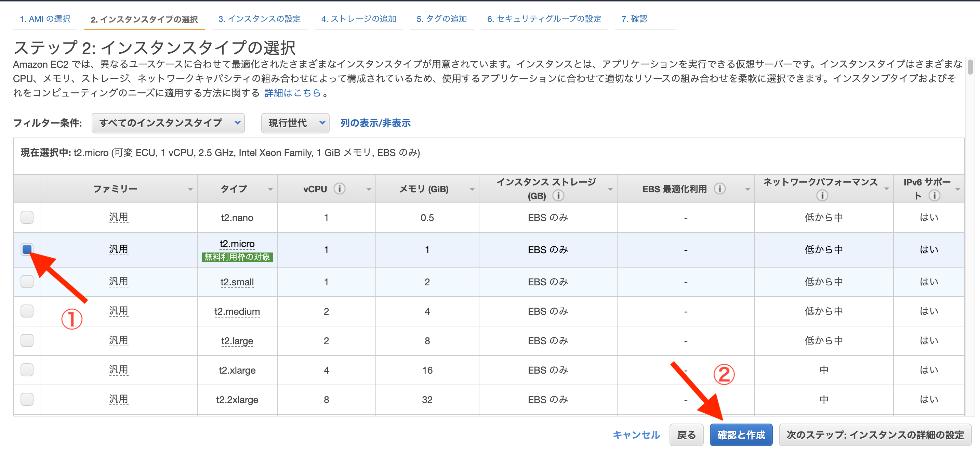Image resolution: width=980 pixels, height=453 pixels.
Task: Select the t2.xlarge row checkbox
Action: pyautogui.click(x=27, y=370)
